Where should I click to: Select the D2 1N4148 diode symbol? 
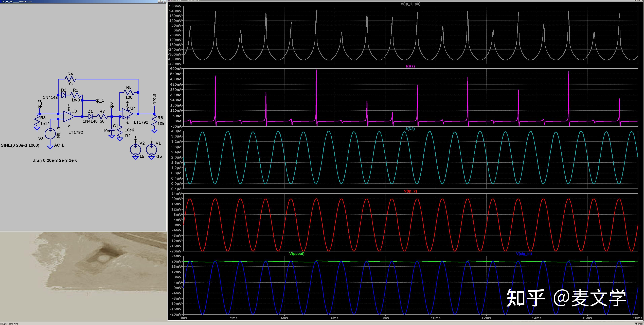point(64,95)
